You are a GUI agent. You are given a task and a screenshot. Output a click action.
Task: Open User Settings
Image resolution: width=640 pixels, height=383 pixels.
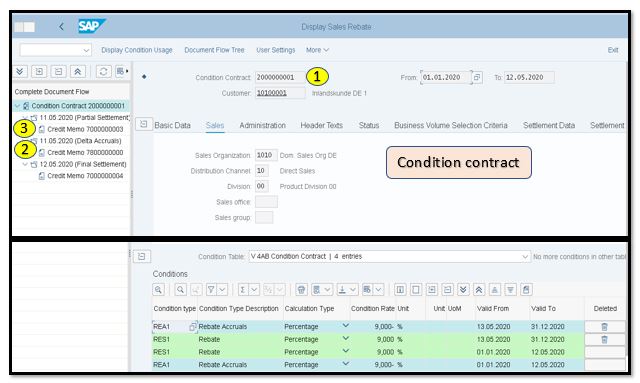[x=276, y=50]
